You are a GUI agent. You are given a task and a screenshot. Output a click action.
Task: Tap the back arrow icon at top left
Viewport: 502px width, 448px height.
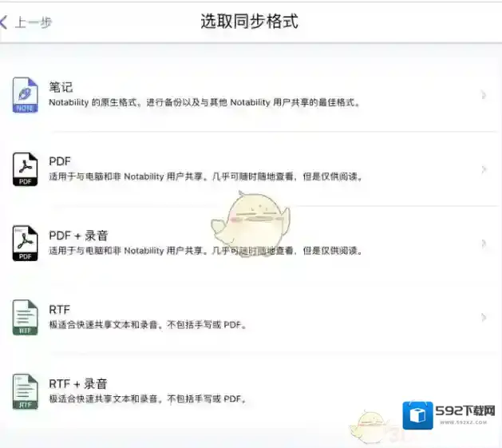click(x=5, y=22)
